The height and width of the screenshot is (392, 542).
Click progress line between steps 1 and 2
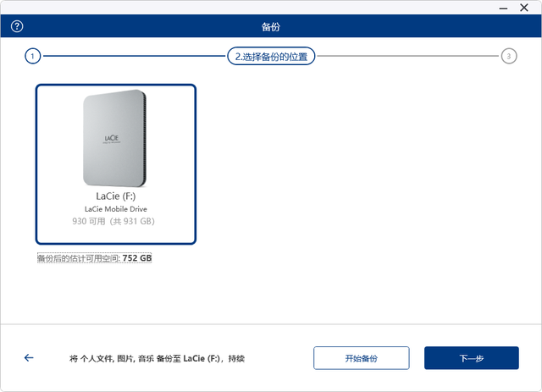click(x=133, y=57)
